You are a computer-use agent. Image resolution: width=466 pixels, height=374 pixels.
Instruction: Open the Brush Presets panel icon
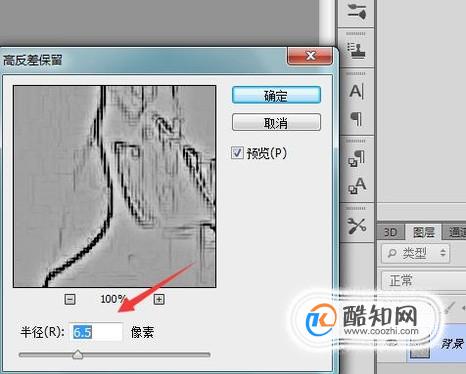(356, 11)
